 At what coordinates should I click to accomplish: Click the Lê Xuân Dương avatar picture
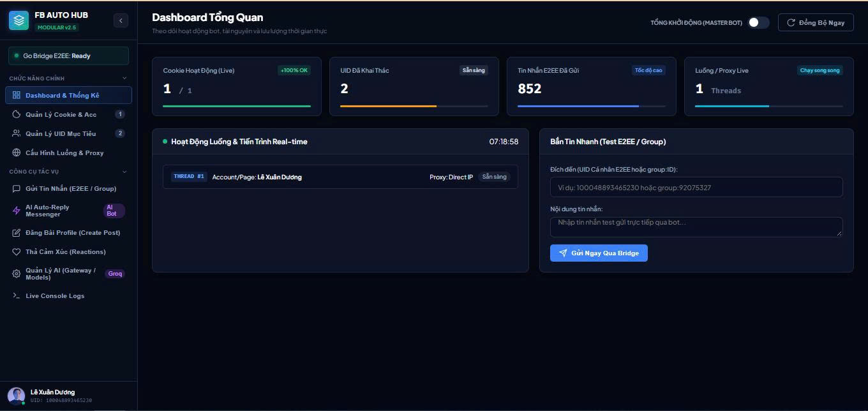point(16,396)
